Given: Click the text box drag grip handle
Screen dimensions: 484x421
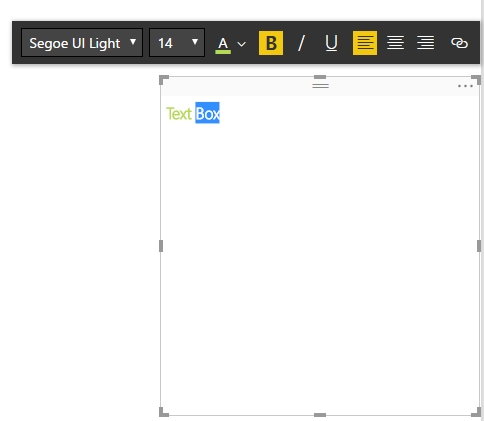Looking at the screenshot, I should point(320,86).
